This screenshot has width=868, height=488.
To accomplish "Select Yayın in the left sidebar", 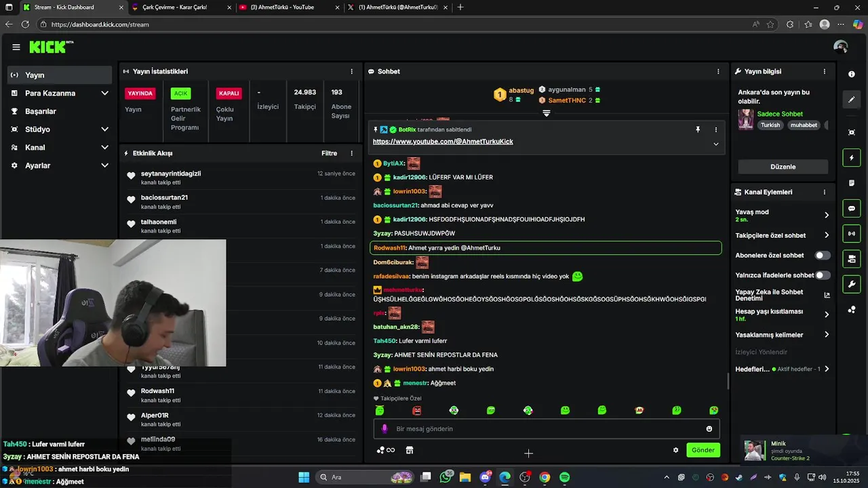I will point(61,75).
